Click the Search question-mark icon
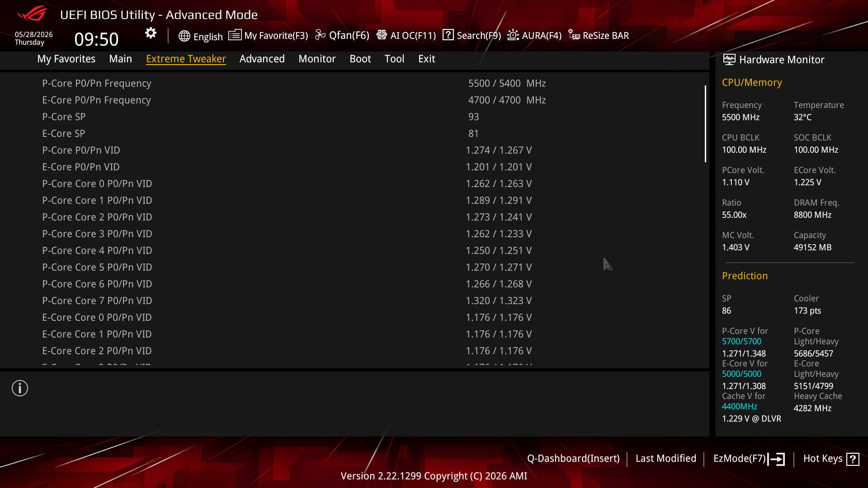 [x=448, y=35]
